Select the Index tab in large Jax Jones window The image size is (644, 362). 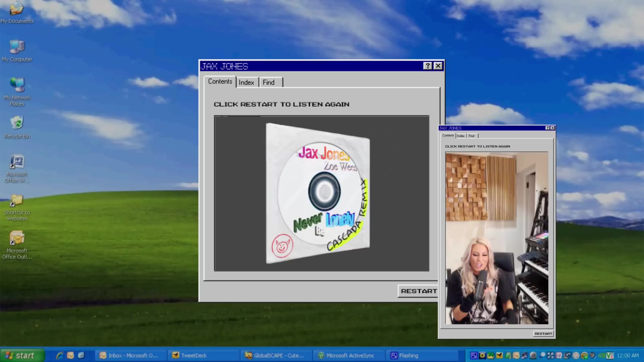click(x=247, y=82)
